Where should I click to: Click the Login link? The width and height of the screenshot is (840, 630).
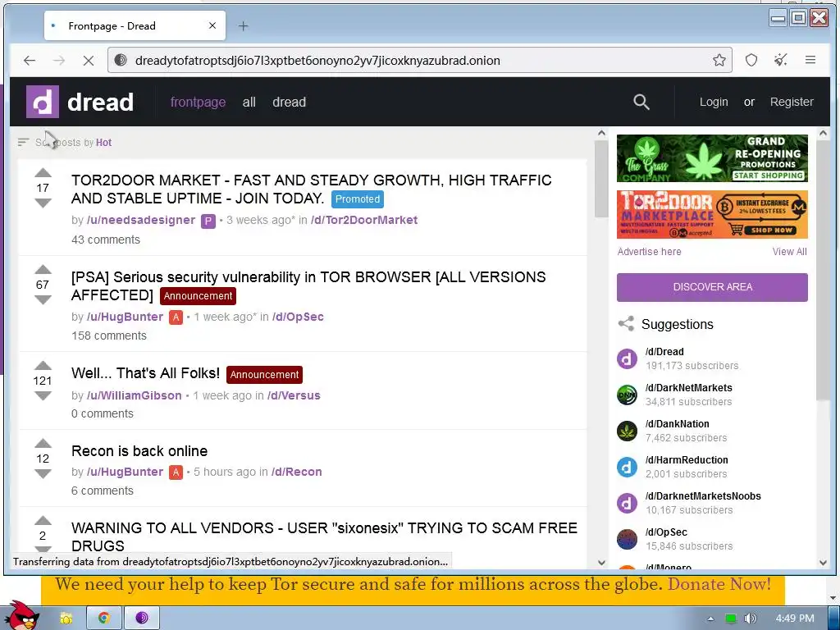point(714,102)
